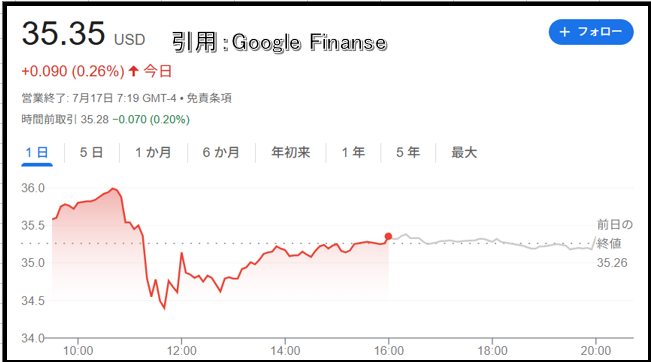Viewport: 651px width, 362px height.
Task: Click the 35.35 USD price heading
Action: coord(83,34)
